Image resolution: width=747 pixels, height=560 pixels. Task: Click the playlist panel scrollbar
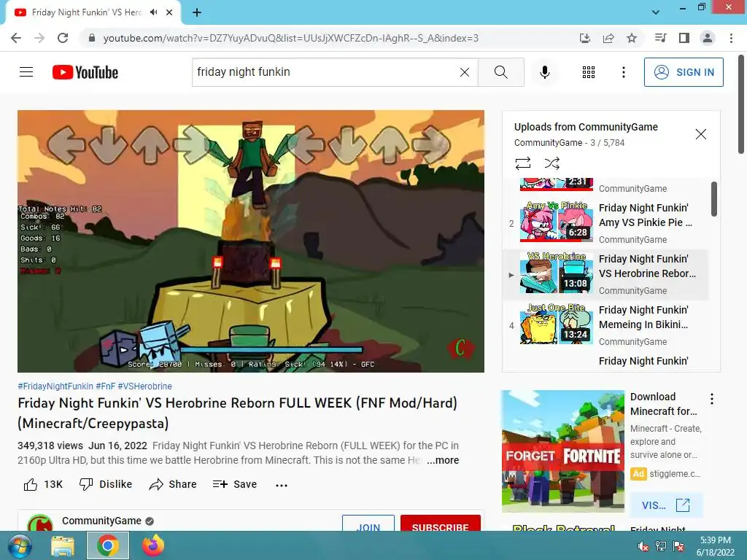713,199
